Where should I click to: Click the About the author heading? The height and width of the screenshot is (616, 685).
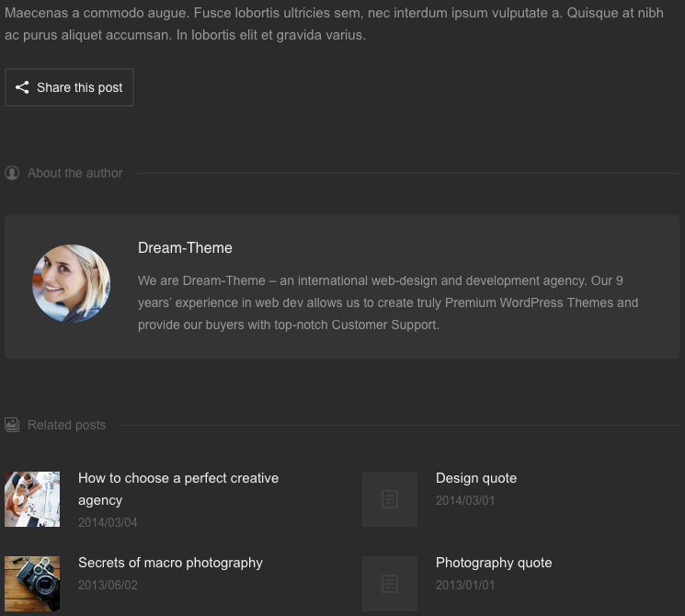(74, 173)
